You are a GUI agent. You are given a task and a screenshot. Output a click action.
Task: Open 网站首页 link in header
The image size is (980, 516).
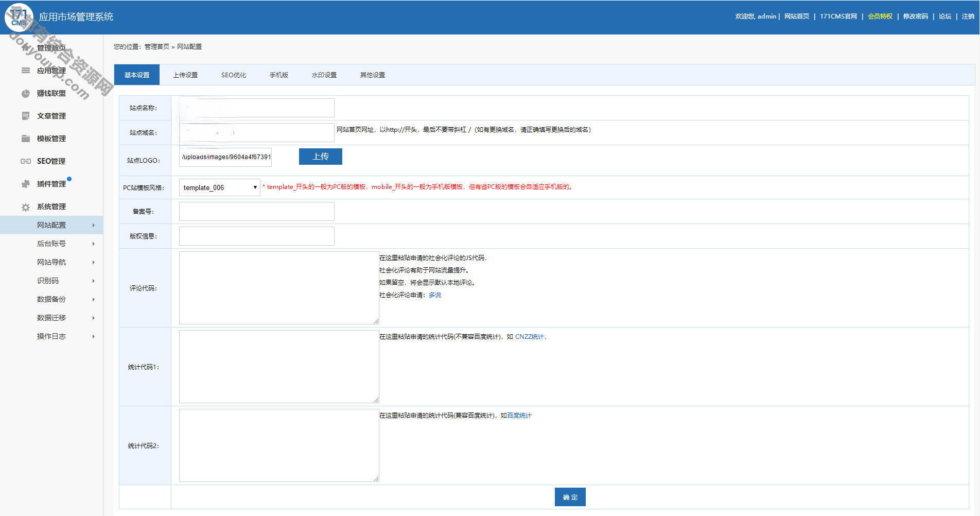pos(797,16)
